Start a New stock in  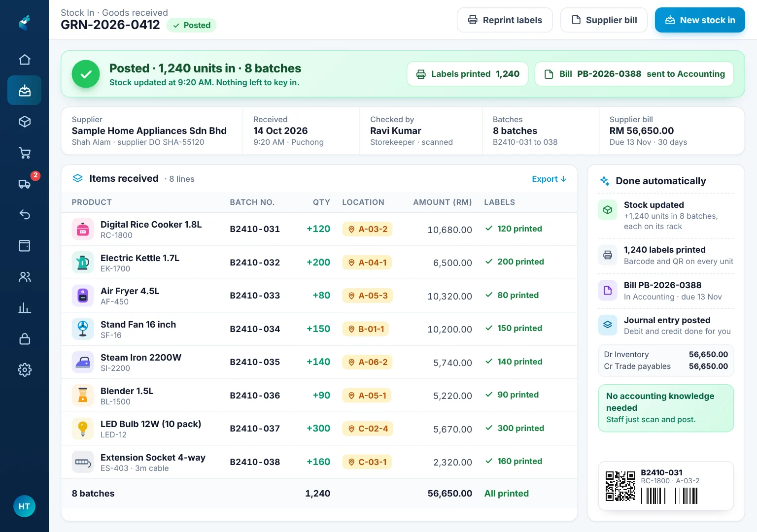coord(700,20)
